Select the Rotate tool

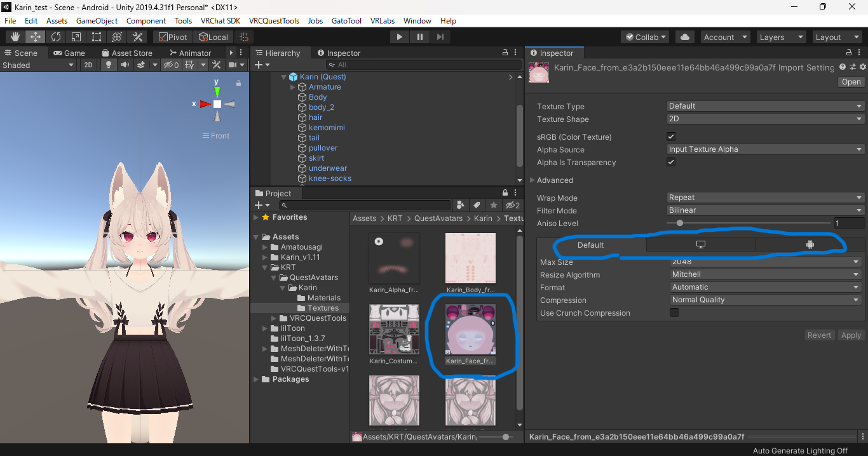pyautogui.click(x=56, y=37)
